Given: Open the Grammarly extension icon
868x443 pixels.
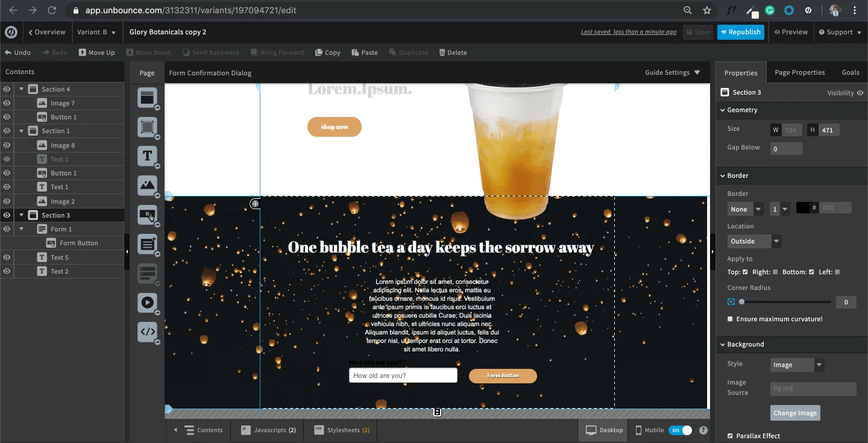Looking at the screenshot, I should click(770, 10).
